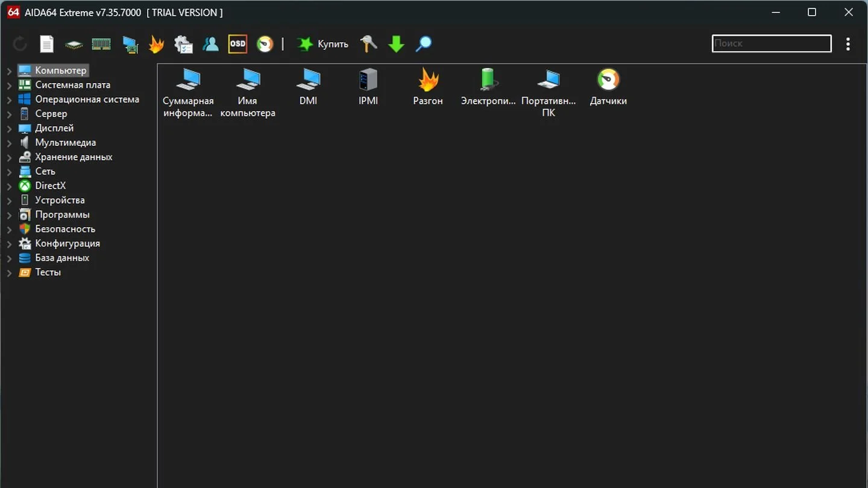Click the blue magnifier toolbar icon

(424, 44)
